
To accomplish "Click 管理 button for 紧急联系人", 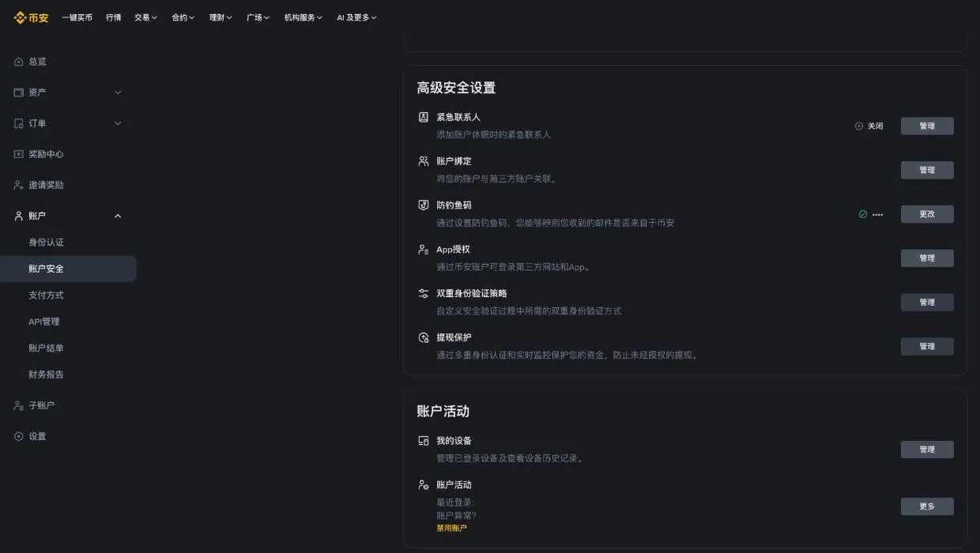I will [927, 126].
